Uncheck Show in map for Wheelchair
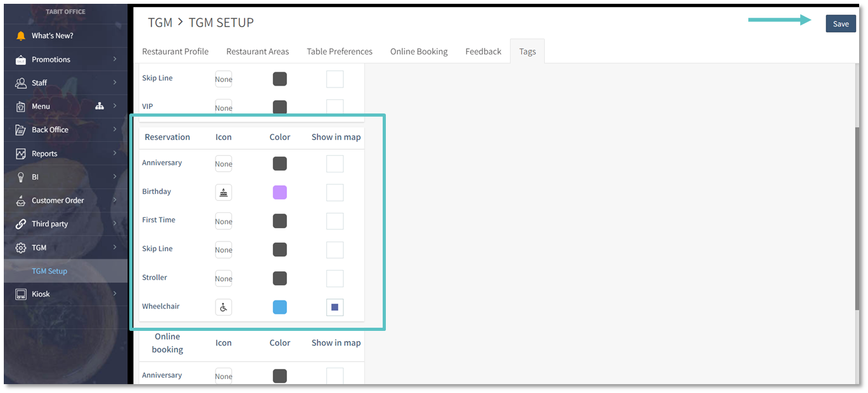 click(335, 307)
